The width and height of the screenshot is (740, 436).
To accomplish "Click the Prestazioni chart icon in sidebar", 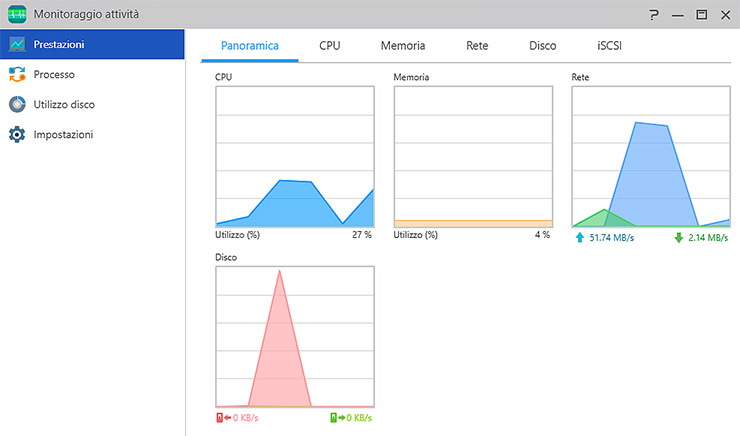I will pyautogui.click(x=17, y=44).
